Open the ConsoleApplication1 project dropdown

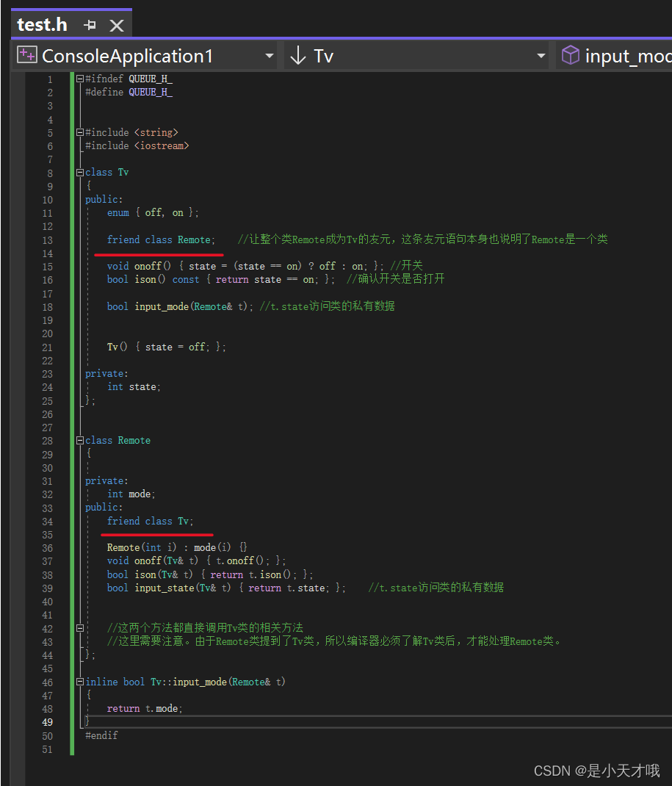coord(269,54)
